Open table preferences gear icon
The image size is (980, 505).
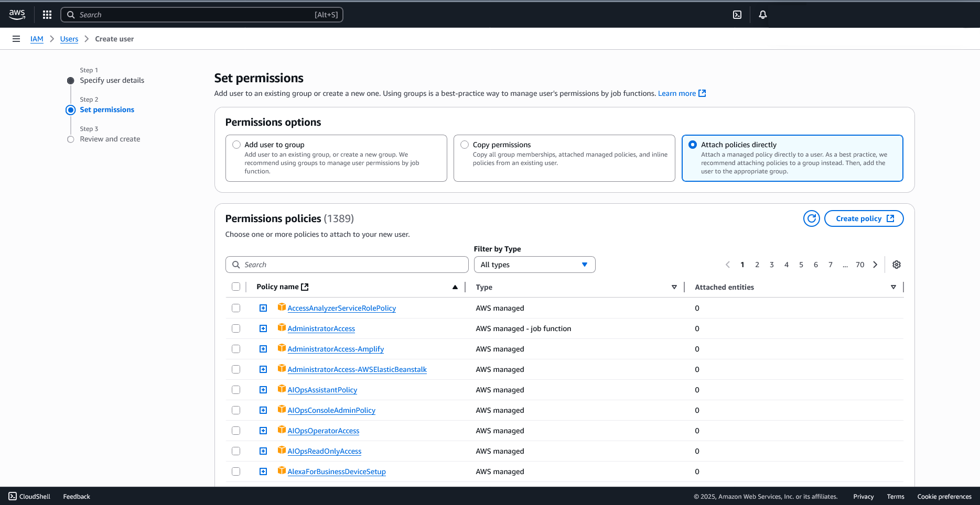(897, 265)
